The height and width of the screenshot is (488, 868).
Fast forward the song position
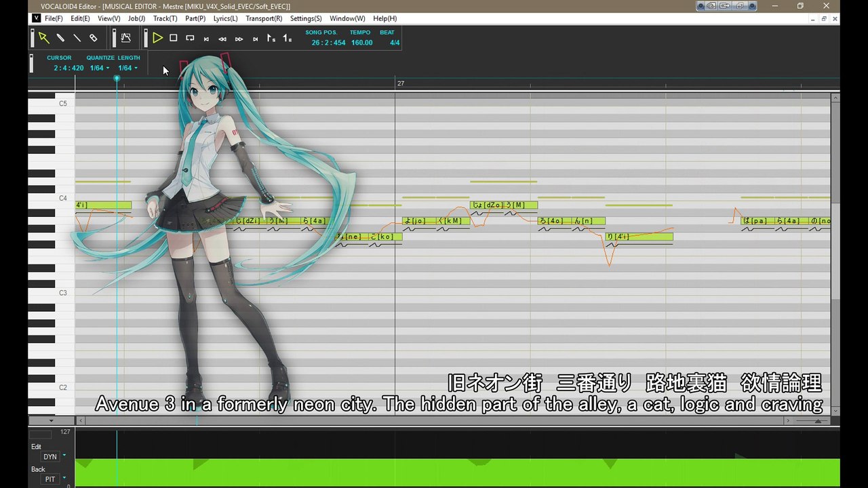[239, 39]
